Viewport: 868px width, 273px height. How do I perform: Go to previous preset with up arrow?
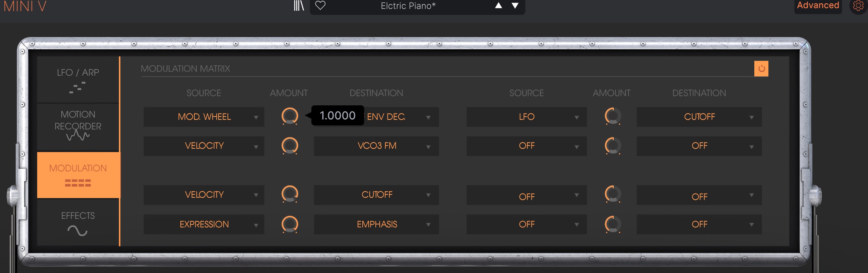[499, 6]
